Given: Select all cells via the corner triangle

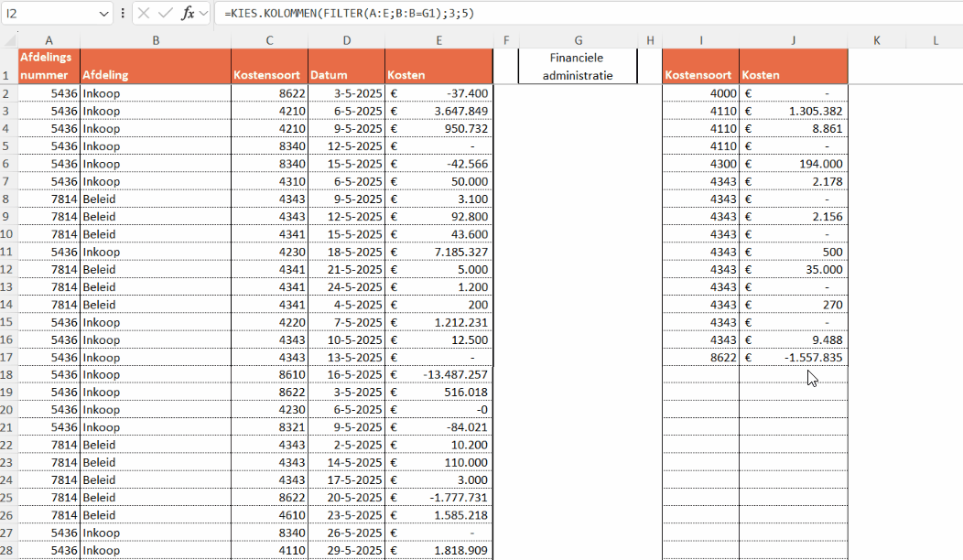Looking at the screenshot, I should 10,39.
